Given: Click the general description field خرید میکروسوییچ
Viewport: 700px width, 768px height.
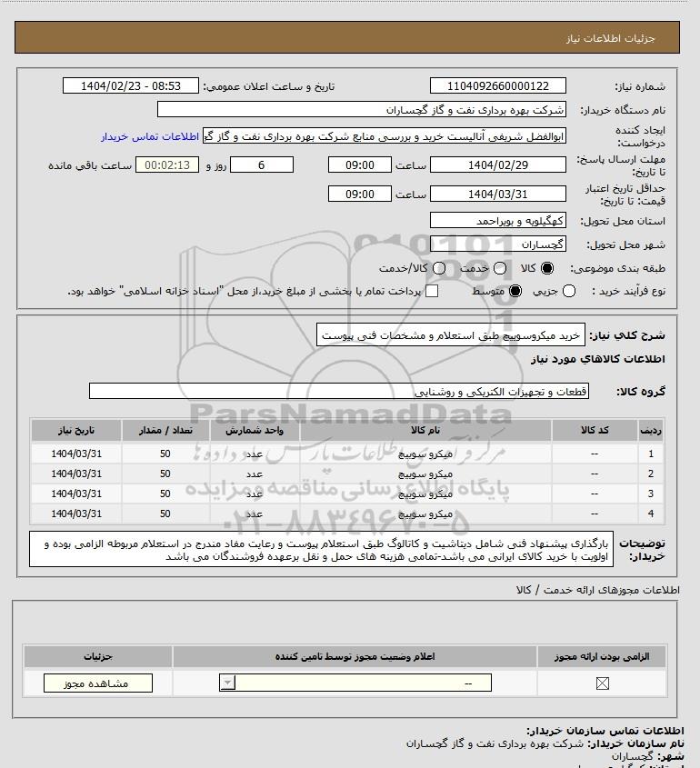Looking at the screenshot, I should (451, 335).
